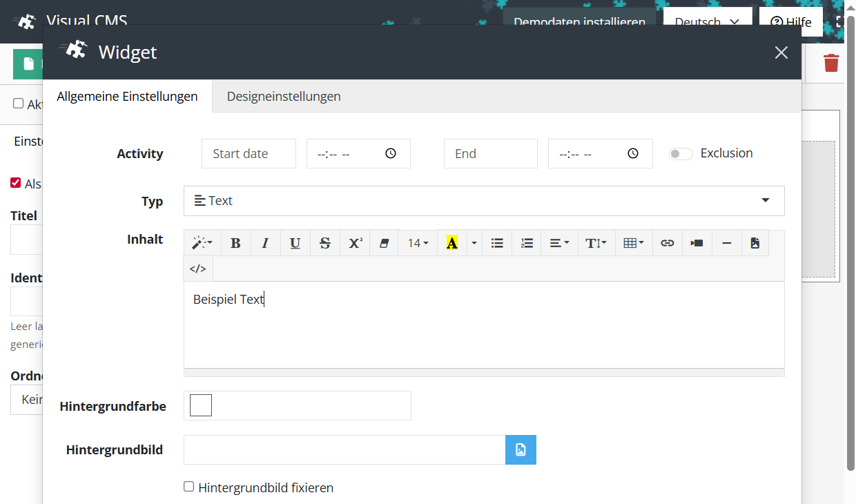This screenshot has height=504, width=856.
Task: Click the Start date input field
Action: [x=249, y=153]
